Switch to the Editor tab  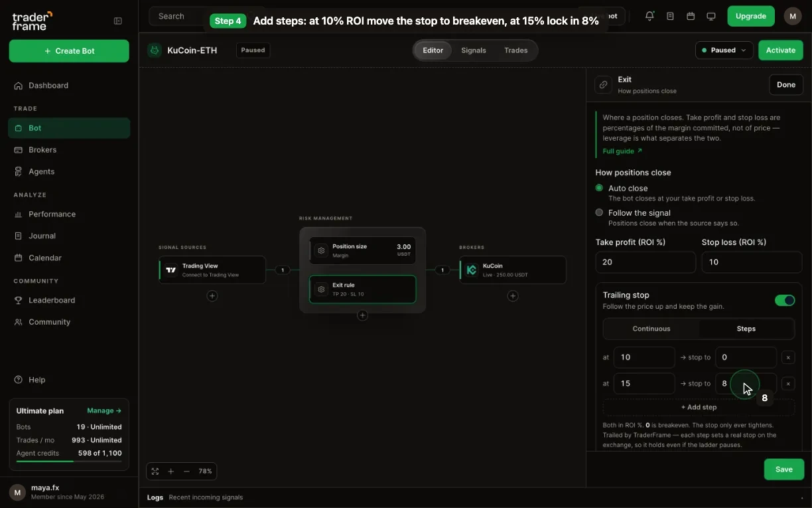point(433,50)
